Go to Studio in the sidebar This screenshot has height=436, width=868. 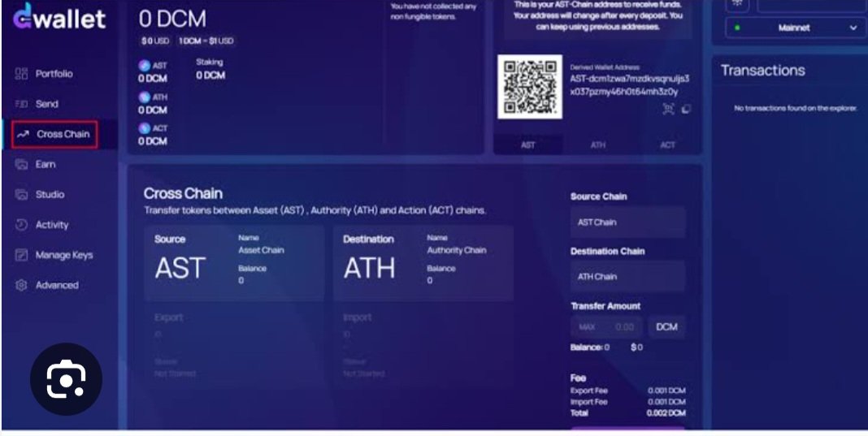coord(50,195)
